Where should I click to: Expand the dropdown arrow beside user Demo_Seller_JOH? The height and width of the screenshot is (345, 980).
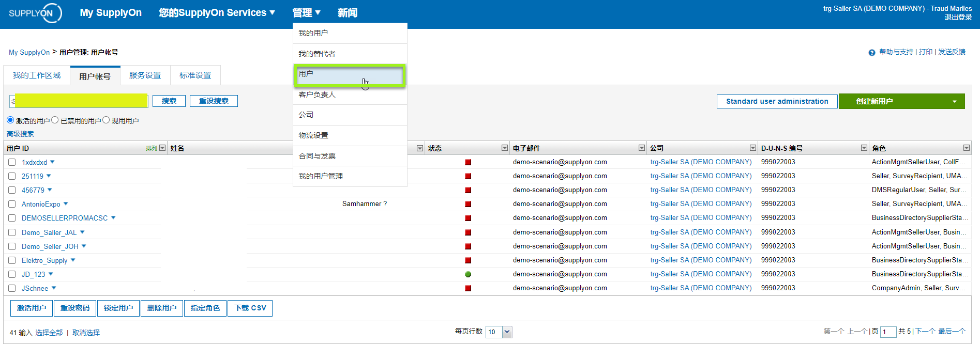(x=84, y=246)
